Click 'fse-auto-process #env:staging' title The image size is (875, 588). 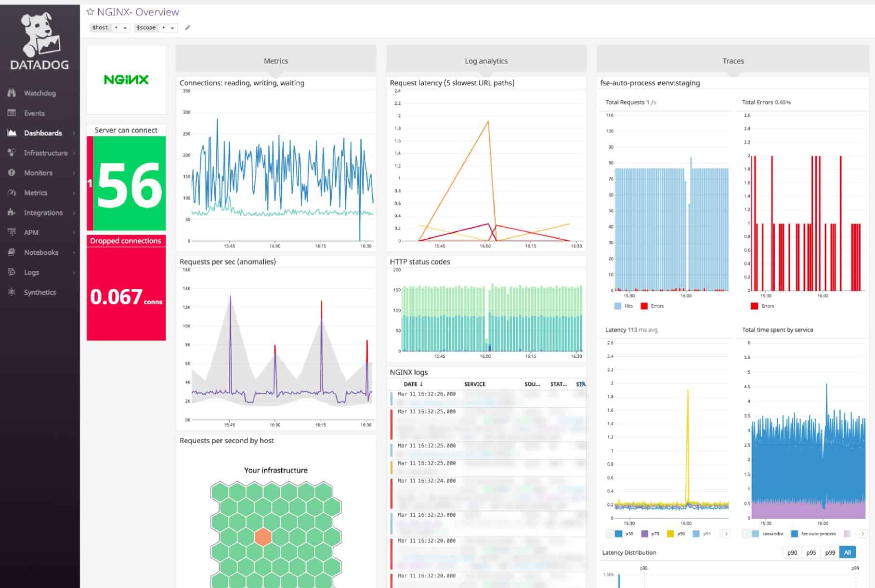[650, 83]
